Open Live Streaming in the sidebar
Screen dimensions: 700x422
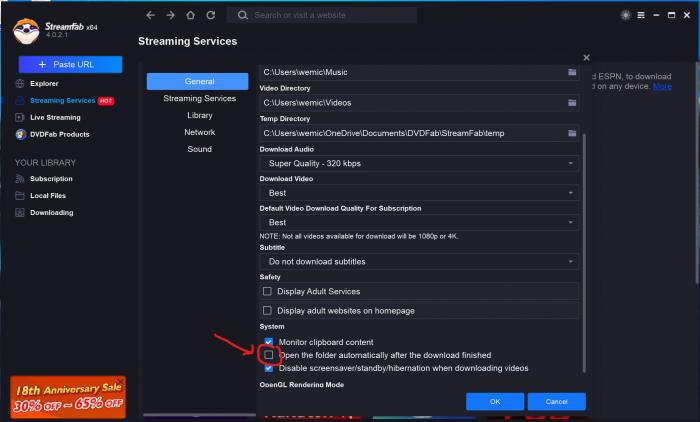tap(55, 117)
